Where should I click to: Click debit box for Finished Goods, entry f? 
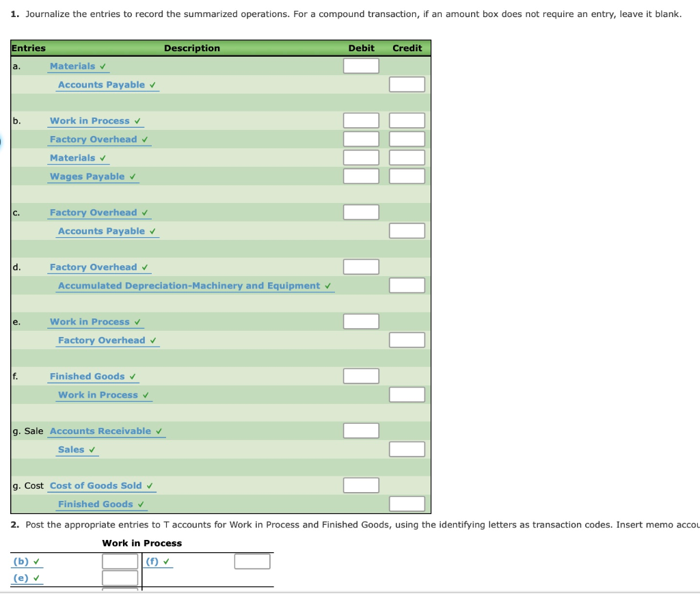pyautogui.click(x=361, y=376)
